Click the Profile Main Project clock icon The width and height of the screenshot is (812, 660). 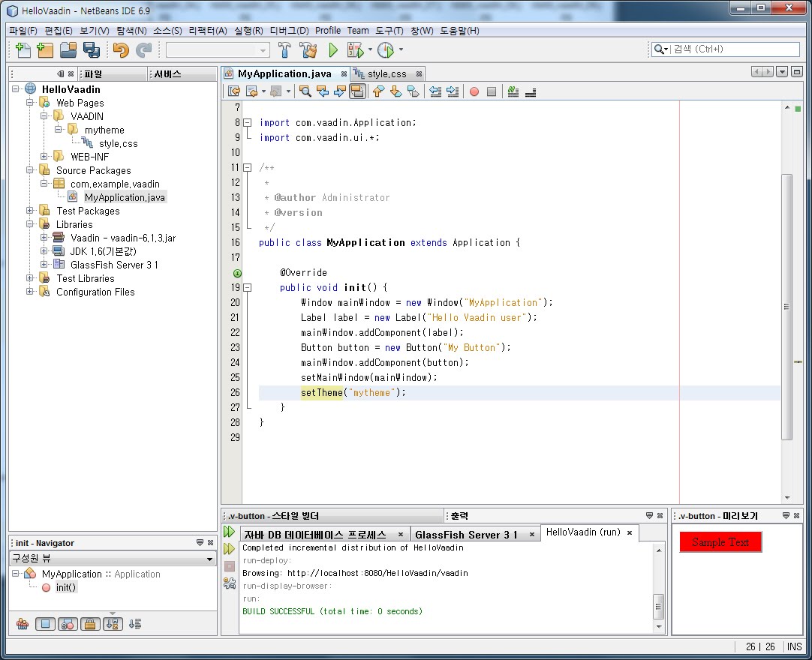[x=386, y=49]
